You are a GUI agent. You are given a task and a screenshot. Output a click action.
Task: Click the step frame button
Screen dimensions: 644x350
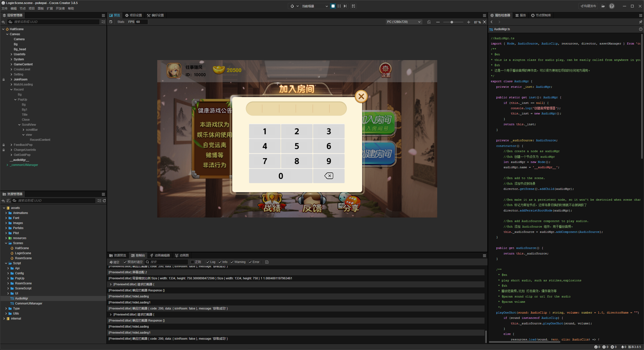click(x=345, y=6)
